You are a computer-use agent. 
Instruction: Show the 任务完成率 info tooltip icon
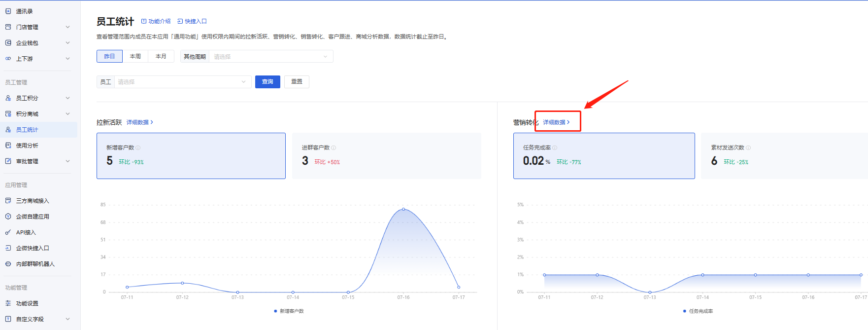555,147
